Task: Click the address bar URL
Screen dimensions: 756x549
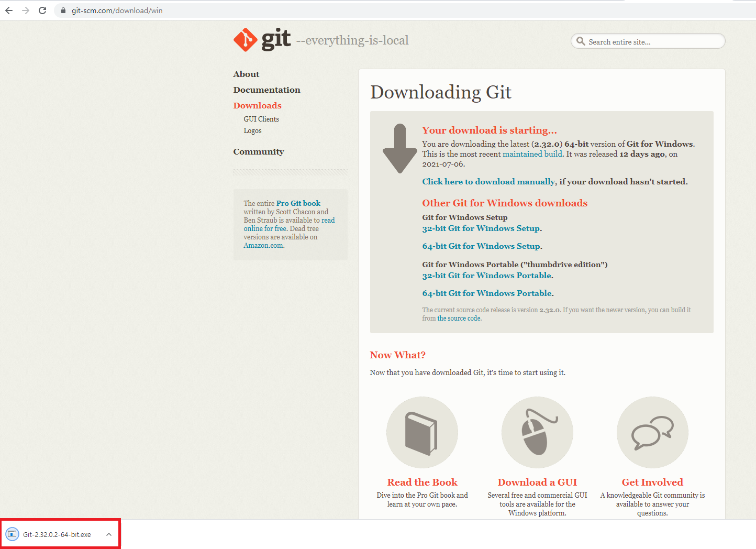Action: click(x=117, y=10)
